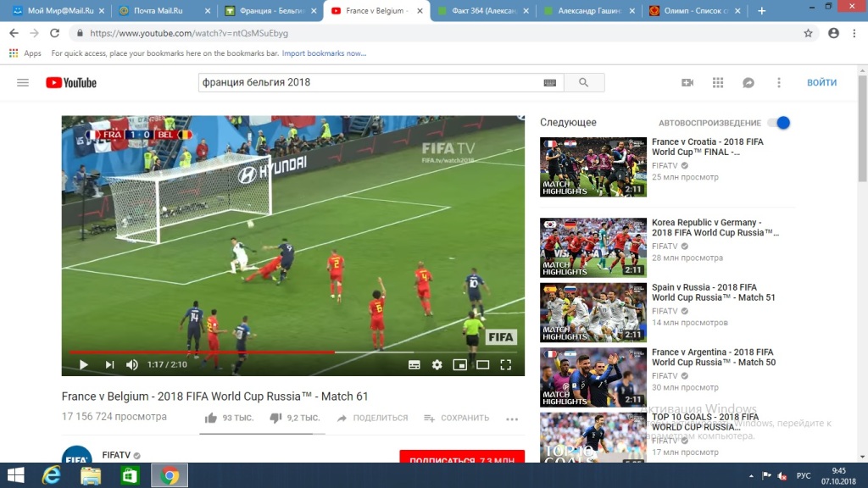Switch to the Почта Mail.Ru tab
The height and width of the screenshot is (488, 868).
point(164,10)
